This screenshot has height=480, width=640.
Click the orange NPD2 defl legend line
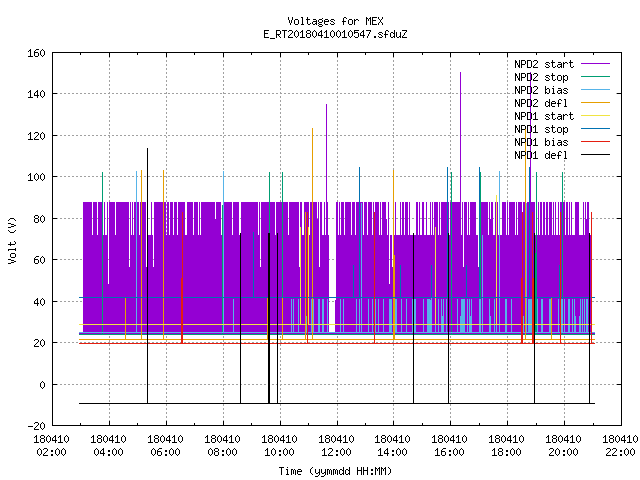point(595,102)
